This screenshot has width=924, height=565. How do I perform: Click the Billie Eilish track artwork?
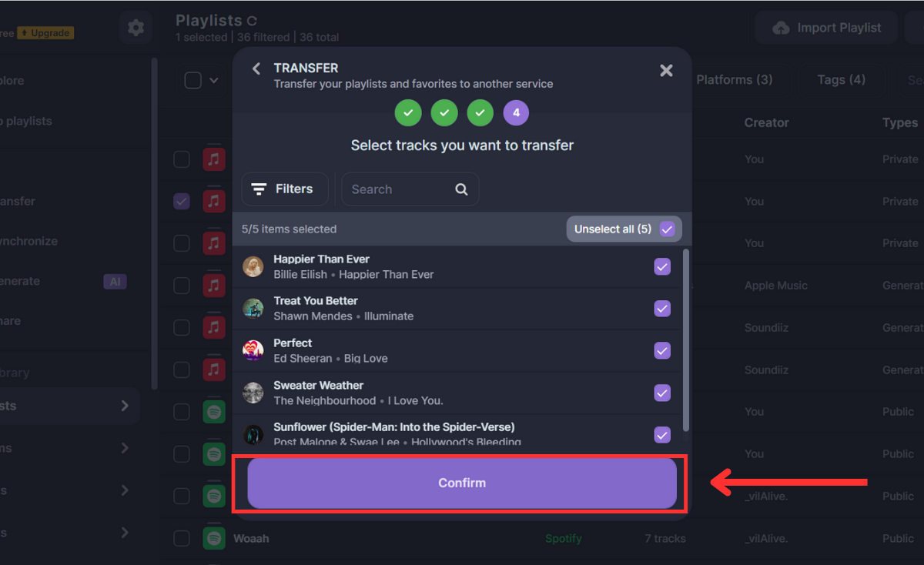253,266
